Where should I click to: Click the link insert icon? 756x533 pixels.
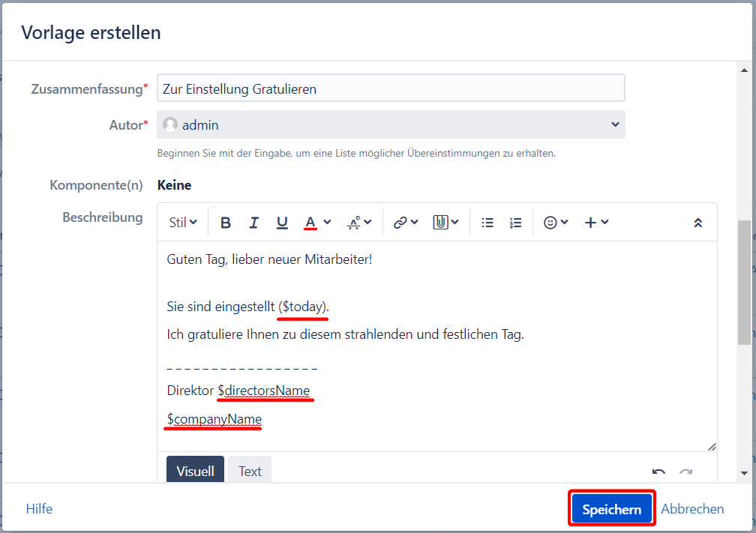[400, 223]
